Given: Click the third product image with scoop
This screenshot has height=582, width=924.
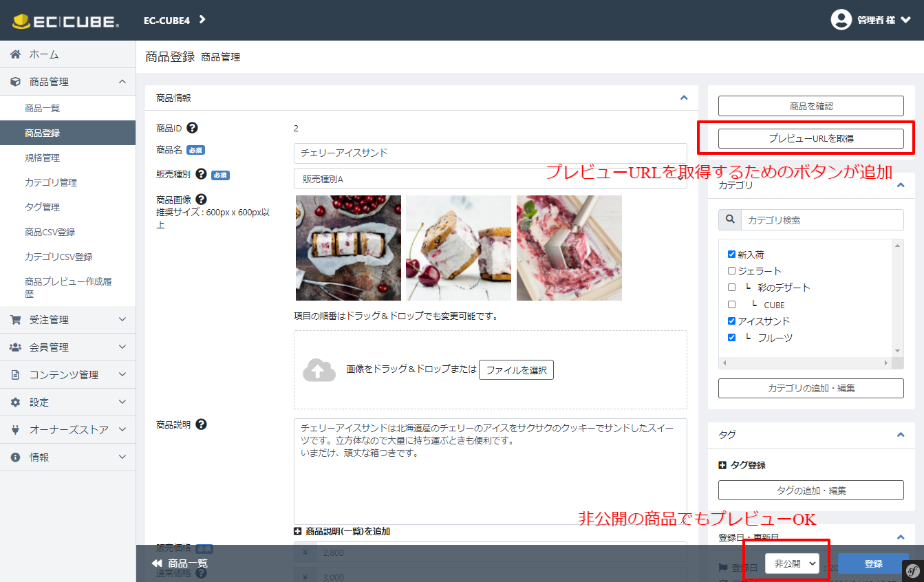Looking at the screenshot, I should 569,248.
